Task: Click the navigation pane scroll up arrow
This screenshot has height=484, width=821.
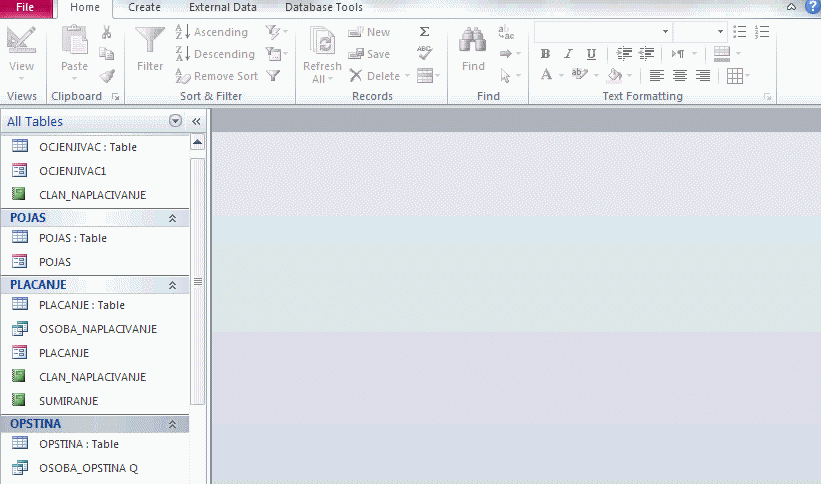Action: click(197, 142)
